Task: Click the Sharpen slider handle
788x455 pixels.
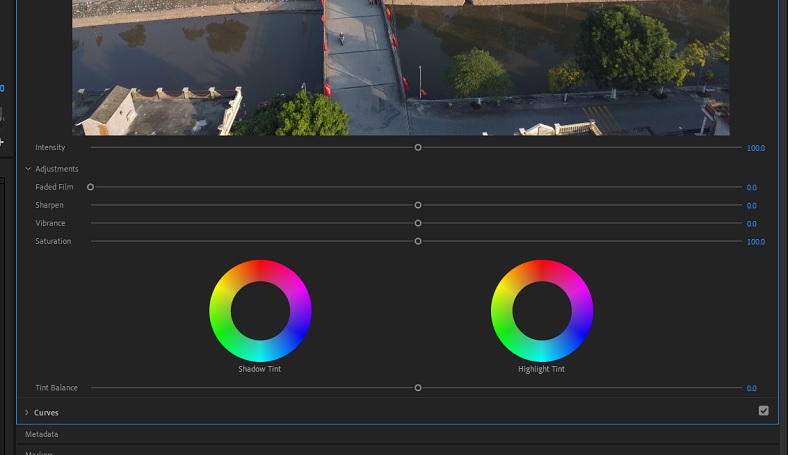Action: (418, 205)
